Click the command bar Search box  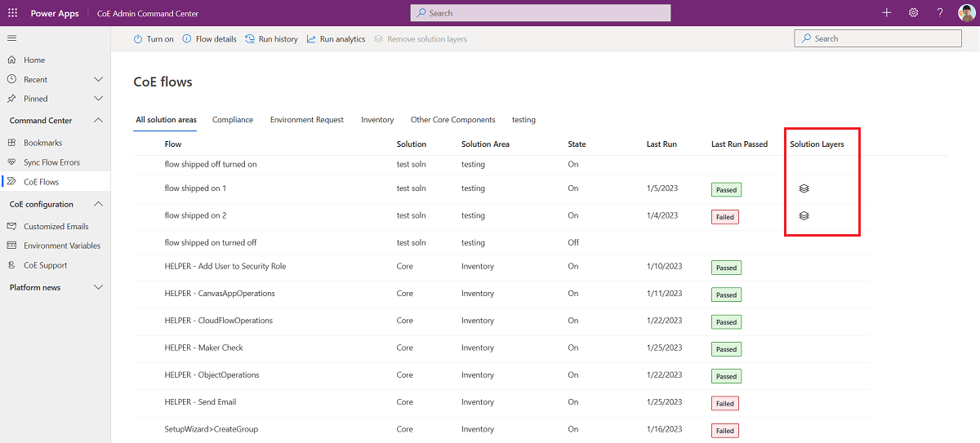pos(879,38)
